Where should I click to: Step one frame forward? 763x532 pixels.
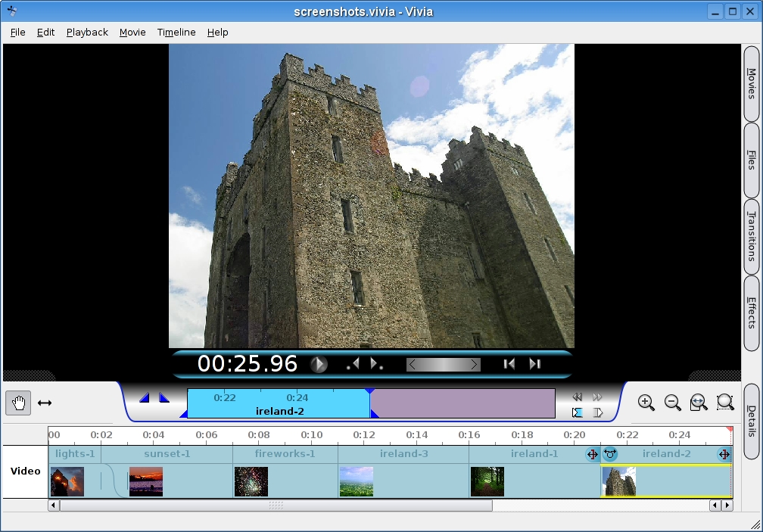tap(376, 364)
